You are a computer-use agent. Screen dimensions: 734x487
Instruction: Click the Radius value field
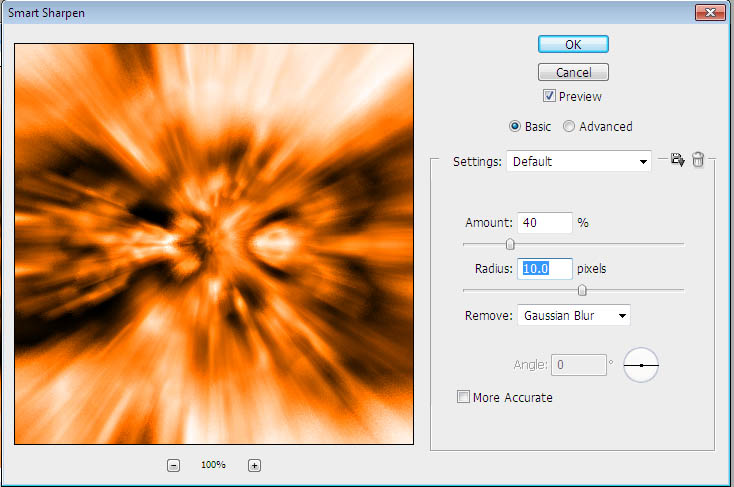click(x=545, y=269)
